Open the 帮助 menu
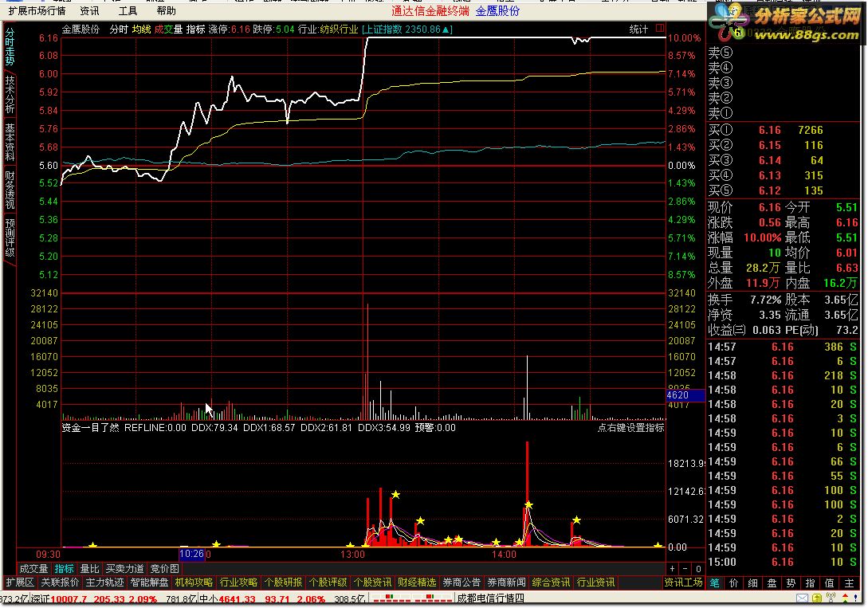This screenshot has height=608, width=868. [x=166, y=11]
